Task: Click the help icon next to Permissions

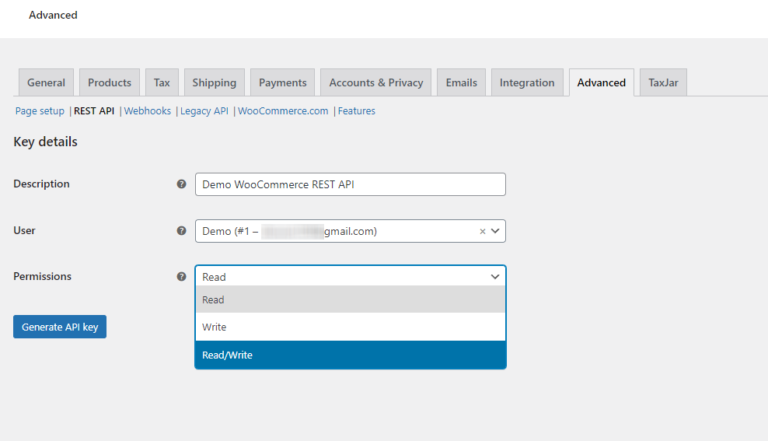Action: coord(181,277)
